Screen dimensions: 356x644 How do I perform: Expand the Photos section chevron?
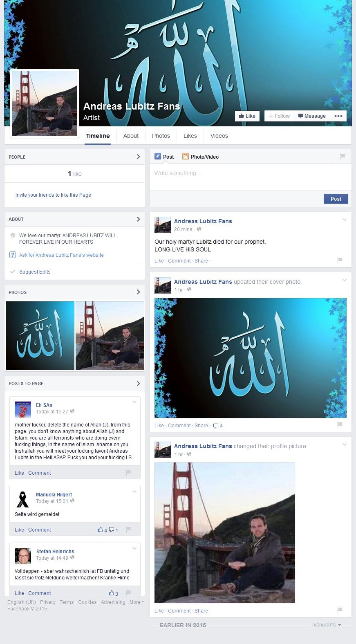click(138, 292)
